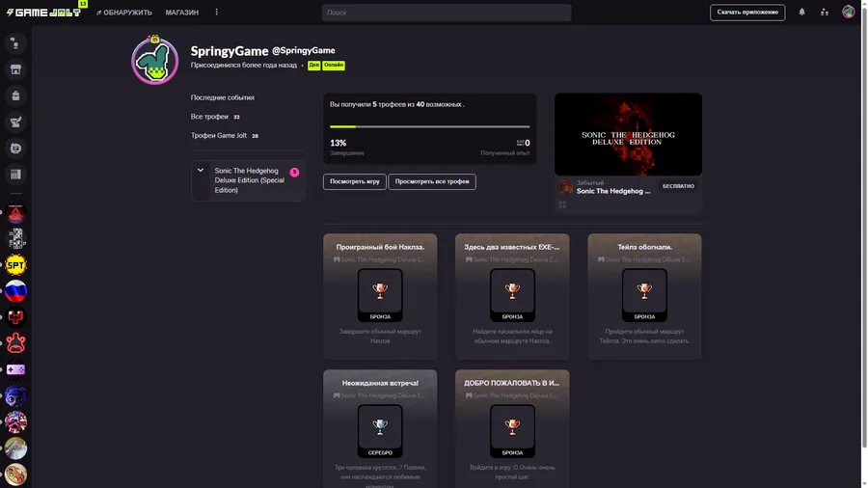Open the МАГАЗИН menu item
868x488 pixels.
(x=182, y=13)
